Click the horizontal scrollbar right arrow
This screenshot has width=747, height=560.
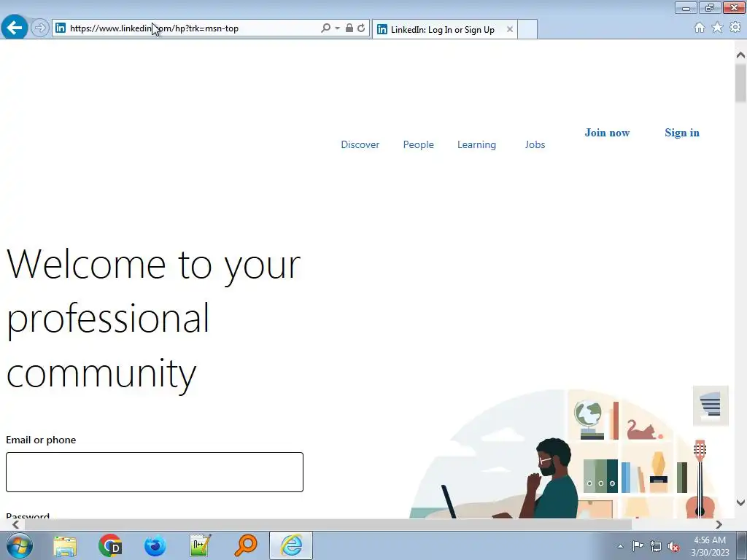point(719,524)
